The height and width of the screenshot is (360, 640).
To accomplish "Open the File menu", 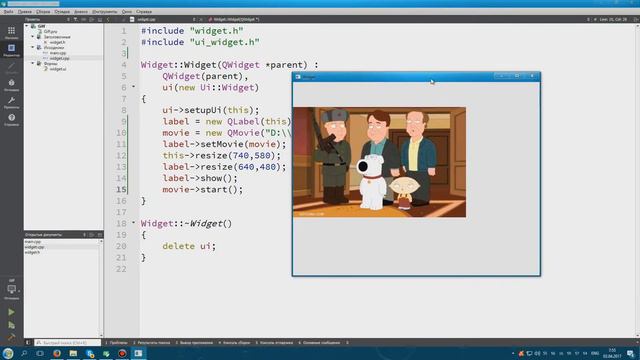I will click(x=9, y=12).
